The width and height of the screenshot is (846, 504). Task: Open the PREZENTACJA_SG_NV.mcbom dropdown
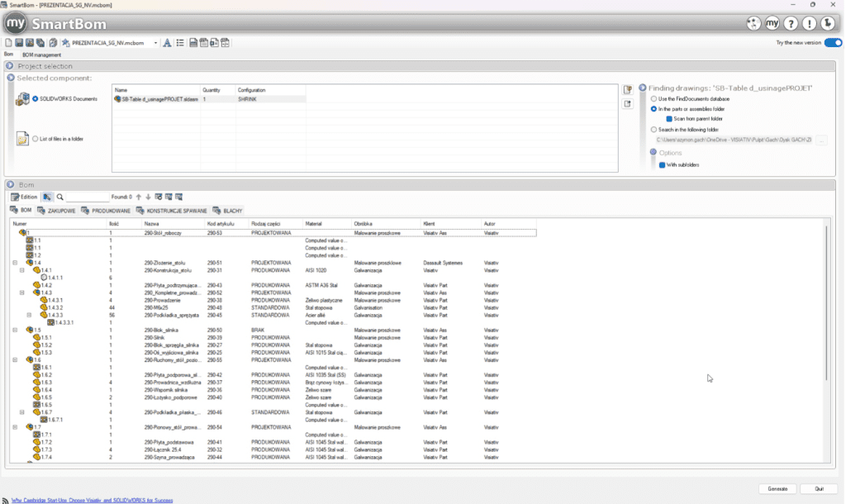point(155,43)
